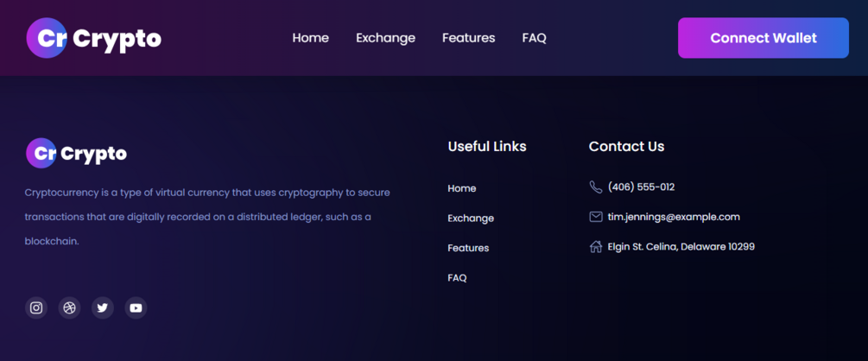868x361 pixels.
Task: Click the header Crypto logo icon
Action: point(47,38)
